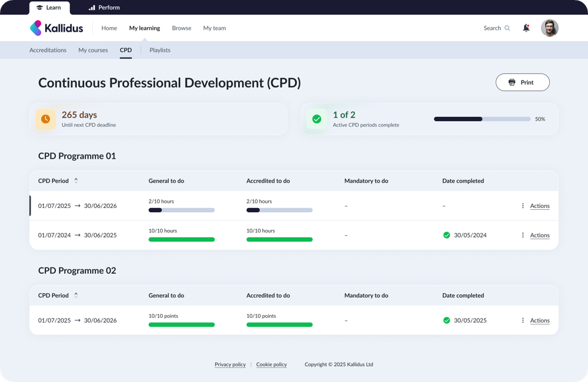Open the user profile avatar
This screenshot has width=588, height=382.
pyautogui.click(x=549, y=28)
